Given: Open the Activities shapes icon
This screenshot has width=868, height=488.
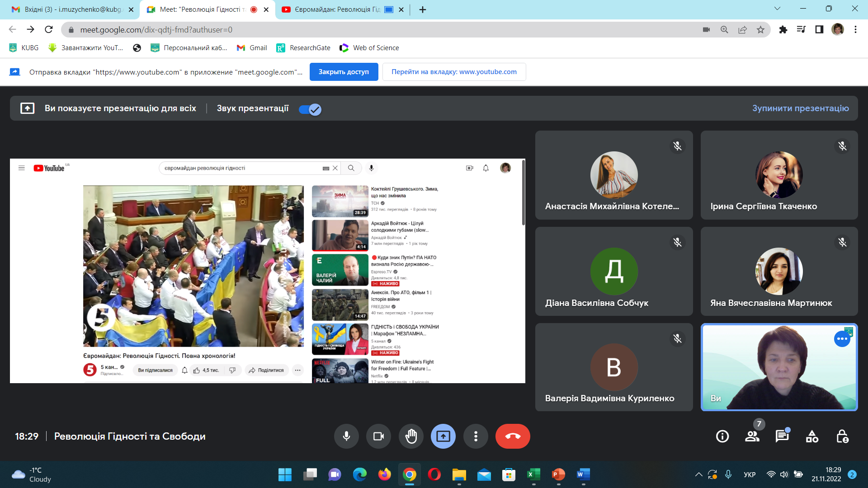Looking at the screenshot, I should [x=812, y=436].
